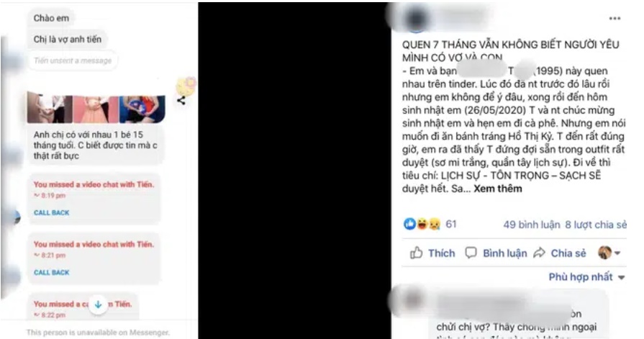This screenshot has height=339, width=644.
Task: Click the reaction count 61
Action: pos(451,224)
